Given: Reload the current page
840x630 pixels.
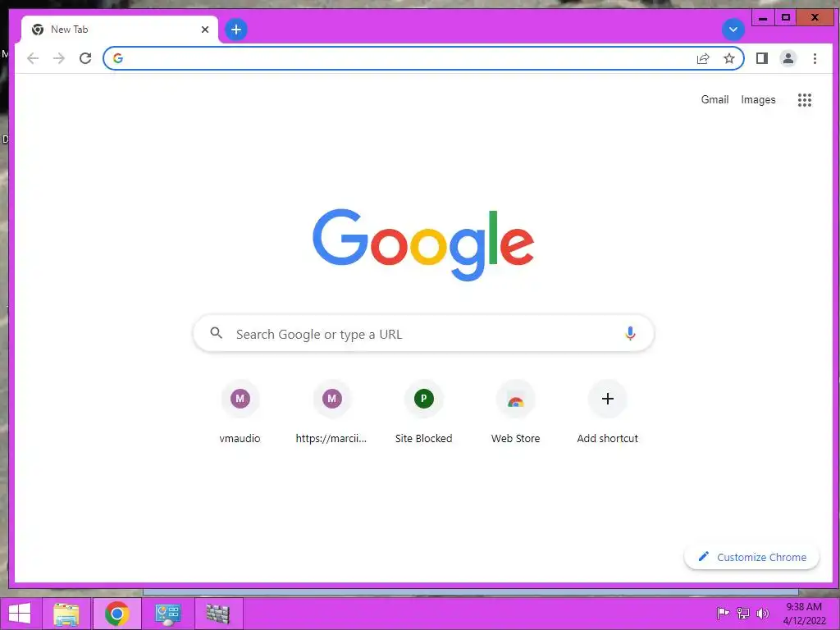Looking at the screenshot, I should (85, 58).
